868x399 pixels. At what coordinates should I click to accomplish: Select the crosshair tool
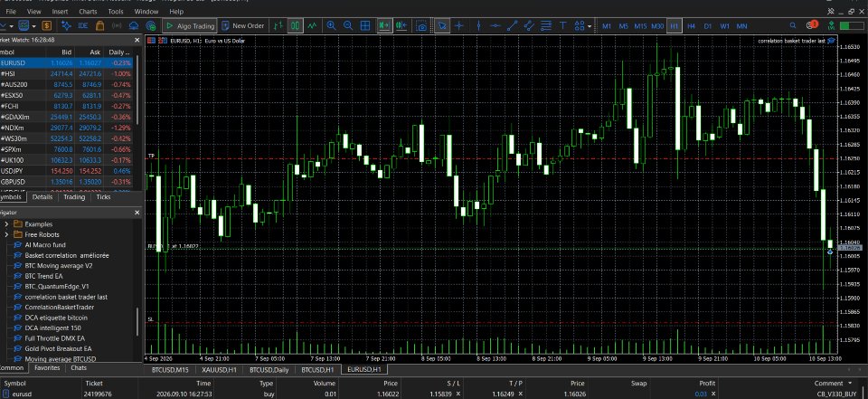(459, 25)
